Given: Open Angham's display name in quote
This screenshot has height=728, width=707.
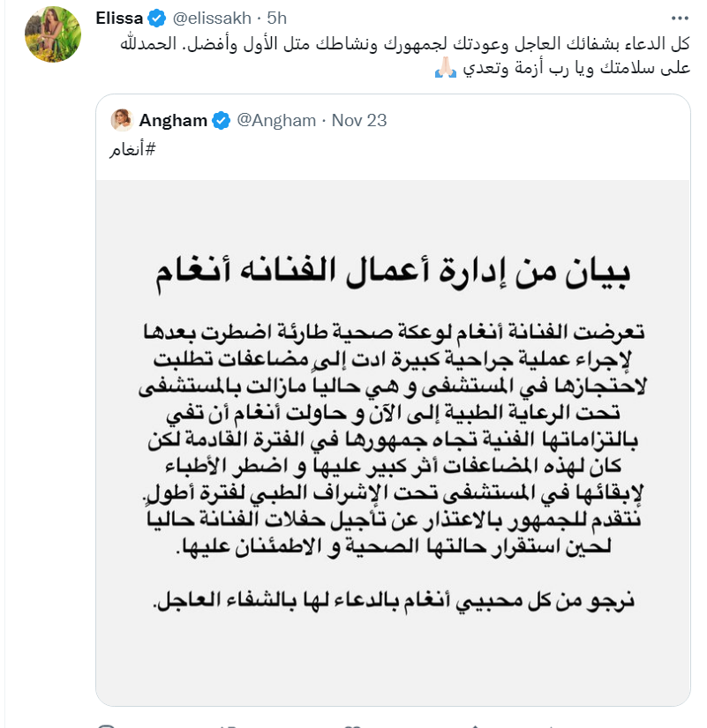Looking at the screenshot, I should (173, 120).
